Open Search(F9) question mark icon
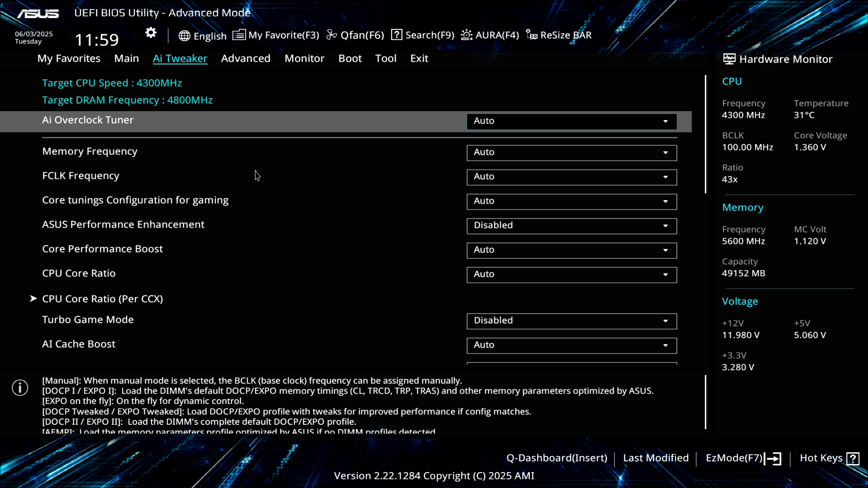 [x=396, y=35]
